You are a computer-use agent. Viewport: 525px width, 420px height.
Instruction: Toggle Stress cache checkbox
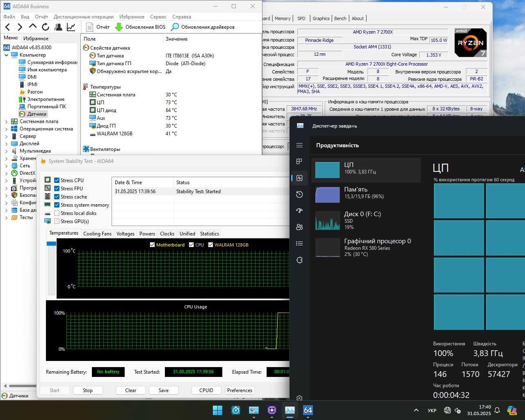(57, 197)
